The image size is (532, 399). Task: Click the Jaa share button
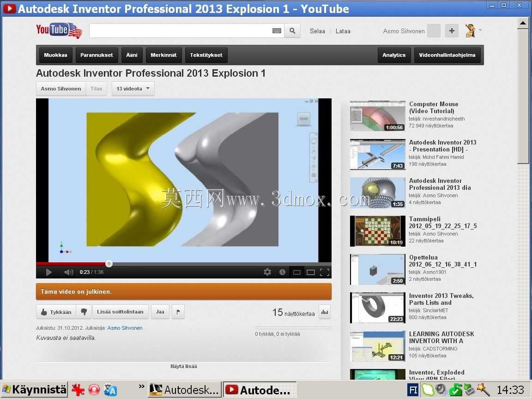point(160,312)
